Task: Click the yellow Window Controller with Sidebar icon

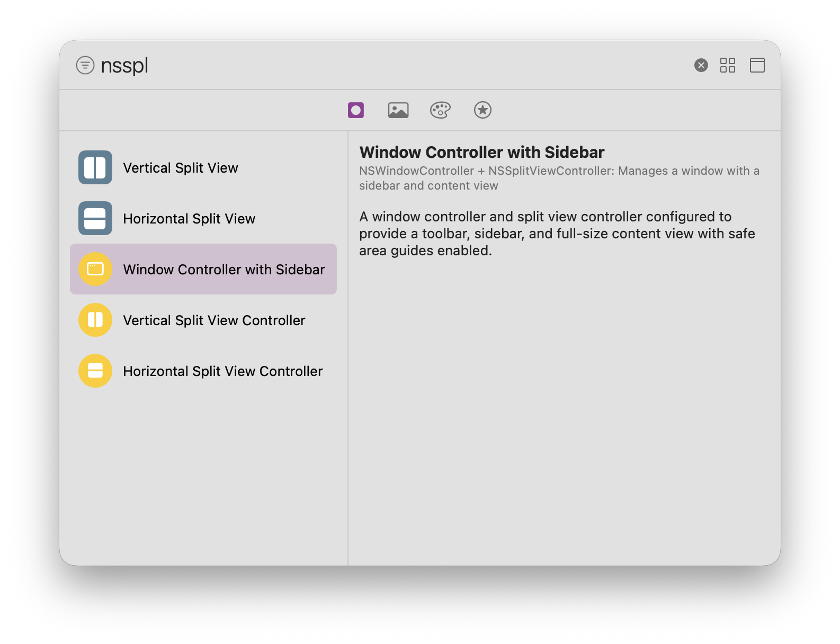Action: [95, 269]
